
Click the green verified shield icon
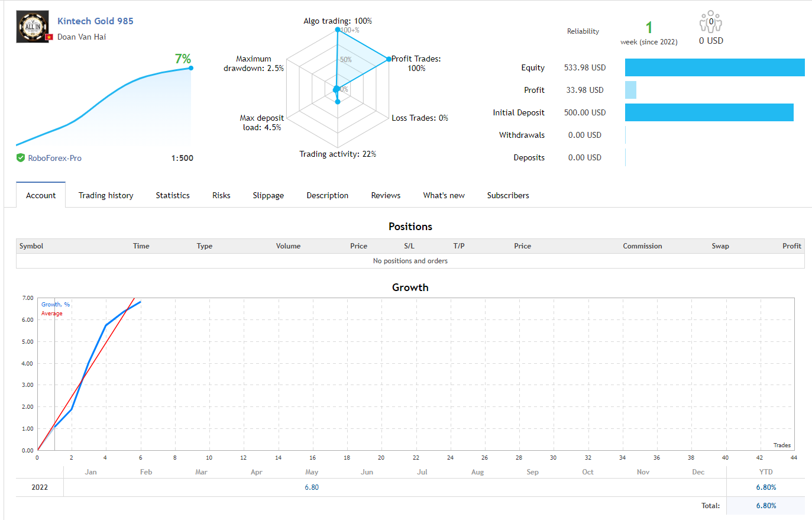click(x=21, y=158)
